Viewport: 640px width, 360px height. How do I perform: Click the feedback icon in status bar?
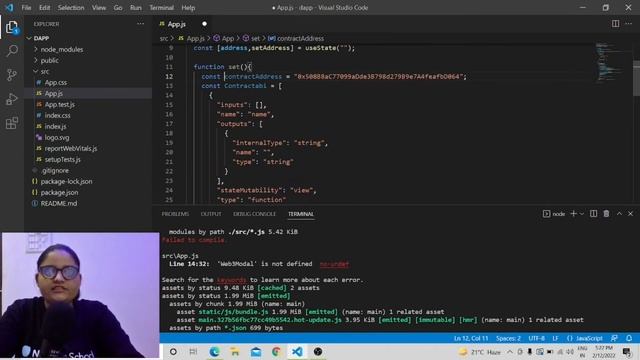[614, 338]
